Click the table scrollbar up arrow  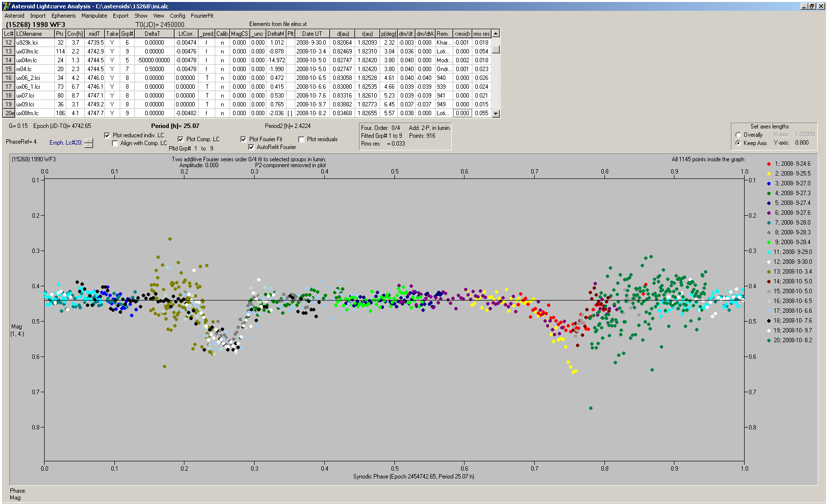496,33
